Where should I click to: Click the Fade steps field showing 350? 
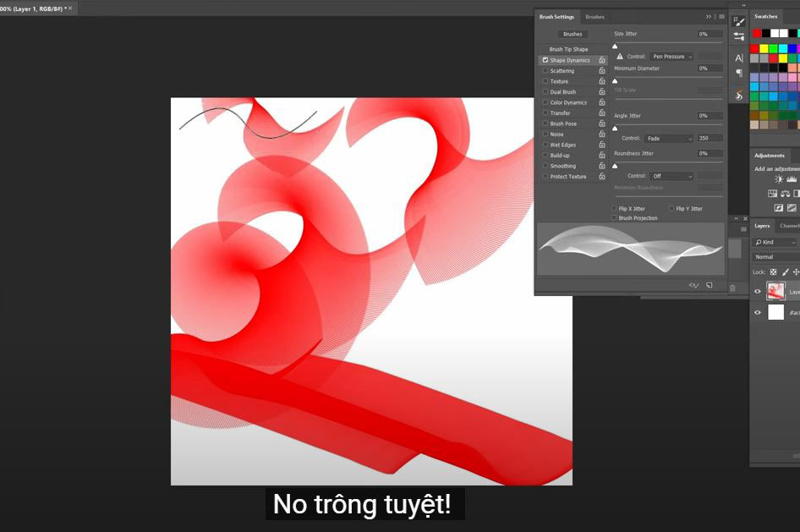point(710,138)
